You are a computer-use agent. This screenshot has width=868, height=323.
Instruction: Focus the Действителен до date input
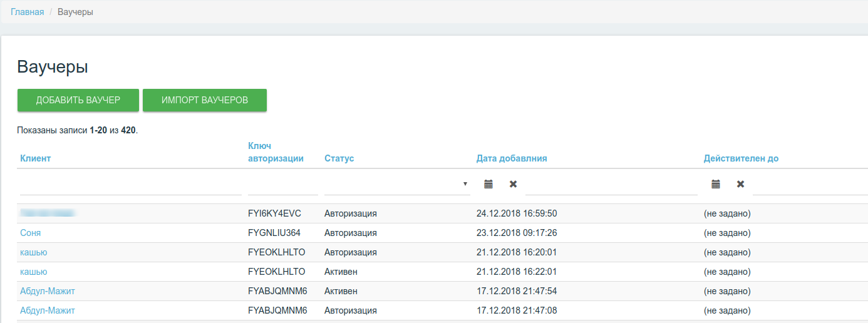click(x=810, y=184)
